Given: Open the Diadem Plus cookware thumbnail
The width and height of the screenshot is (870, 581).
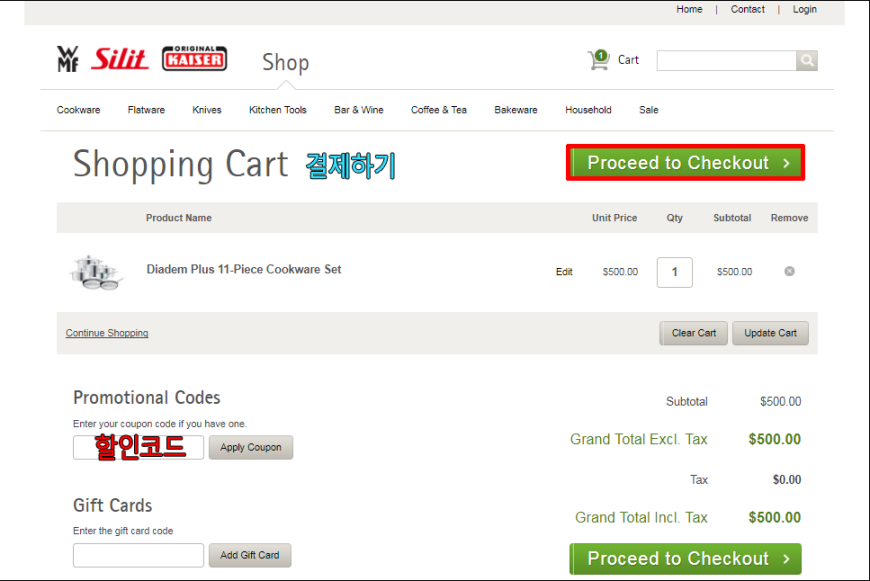Looking at the screenshot, I should 95,272.
